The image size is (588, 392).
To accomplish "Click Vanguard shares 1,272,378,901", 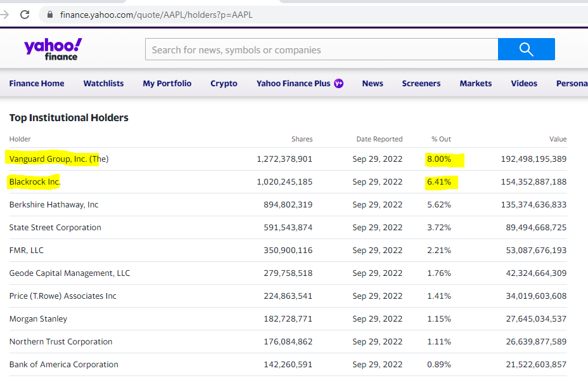I will (x=284, y=159).
